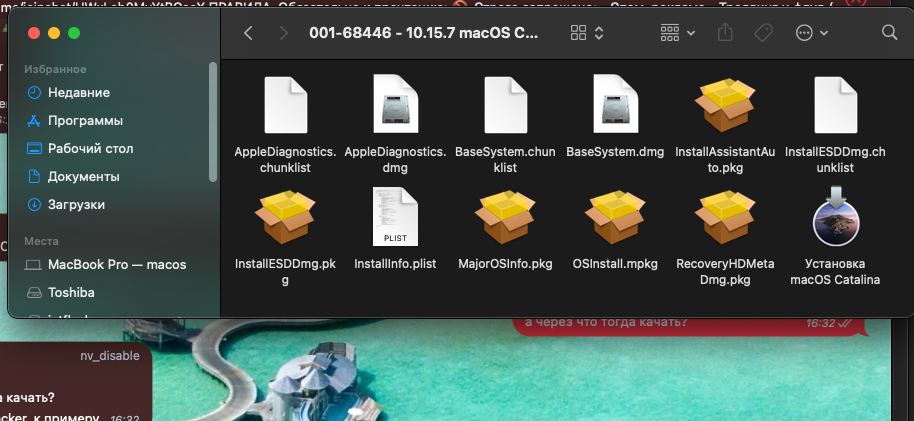Select the AppleDiagnostics.dmg disk image icon

coord(395,104)
